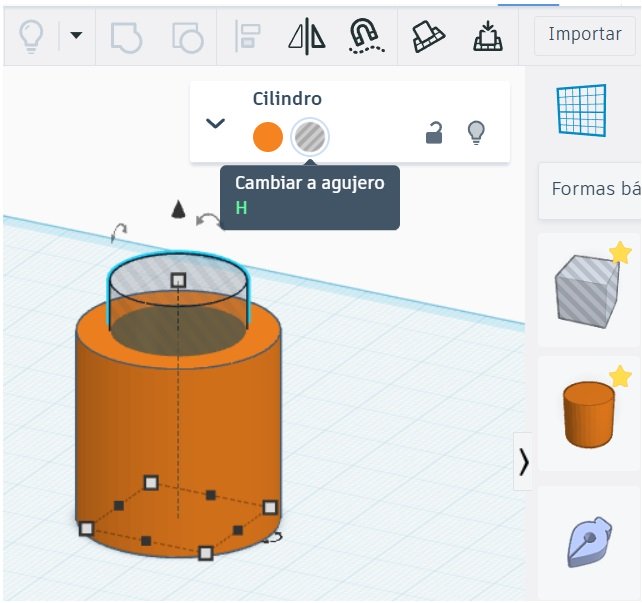Collapse the Cilindro inspector panel chevron

click(215, 123)
